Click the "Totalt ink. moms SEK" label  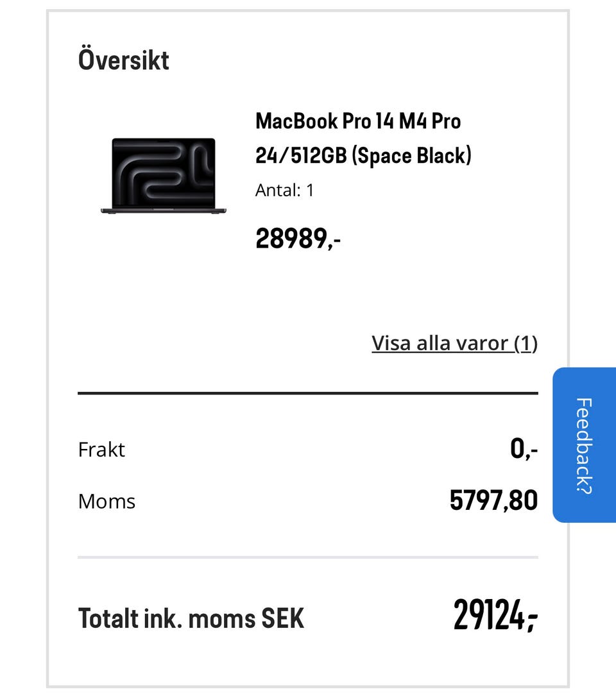coord(191,618)
